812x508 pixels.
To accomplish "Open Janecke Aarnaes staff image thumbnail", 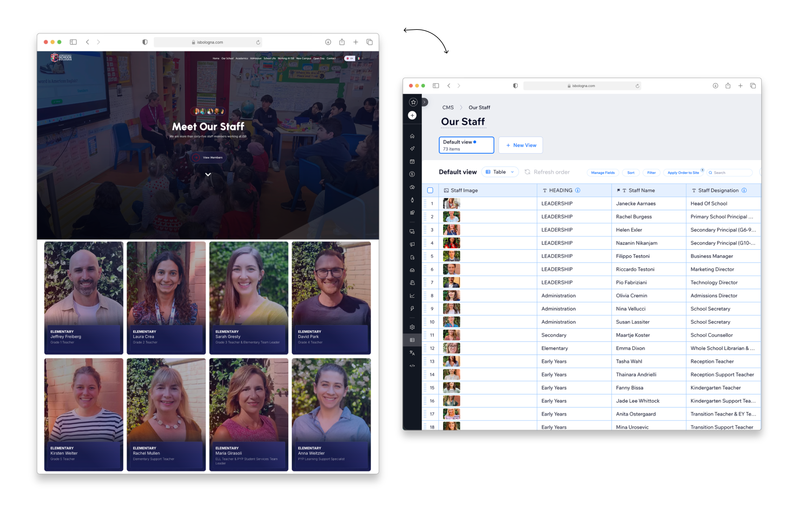I will (x=451, y=203).
